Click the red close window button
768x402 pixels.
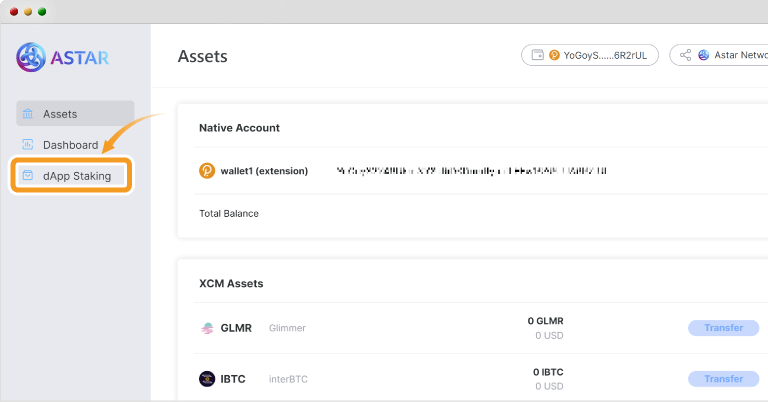coord(14,11)
